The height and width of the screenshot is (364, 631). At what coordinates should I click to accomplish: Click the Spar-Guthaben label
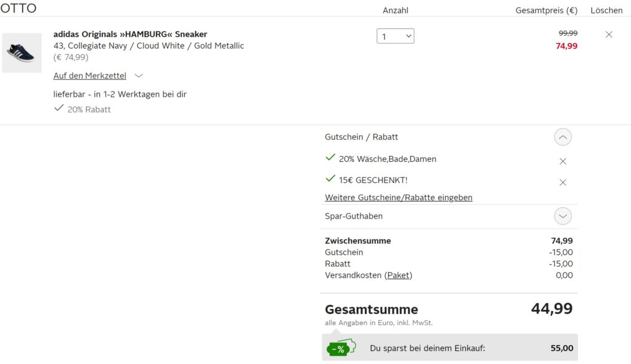point(353,216)
